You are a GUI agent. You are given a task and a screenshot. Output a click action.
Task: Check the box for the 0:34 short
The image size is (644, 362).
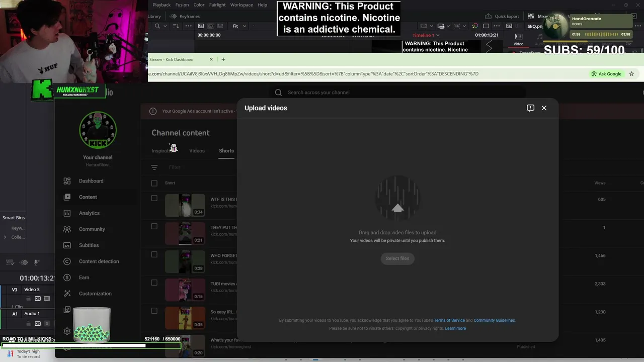tap(154, 198)
